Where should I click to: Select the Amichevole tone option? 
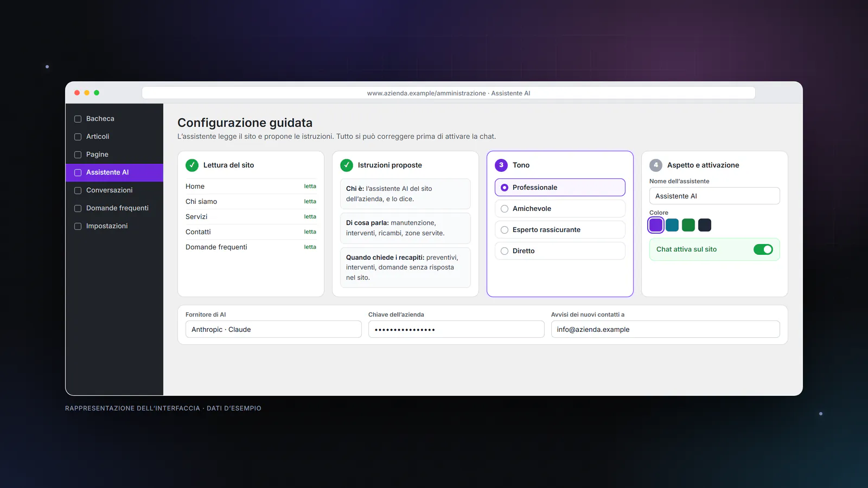click(560, 209)
